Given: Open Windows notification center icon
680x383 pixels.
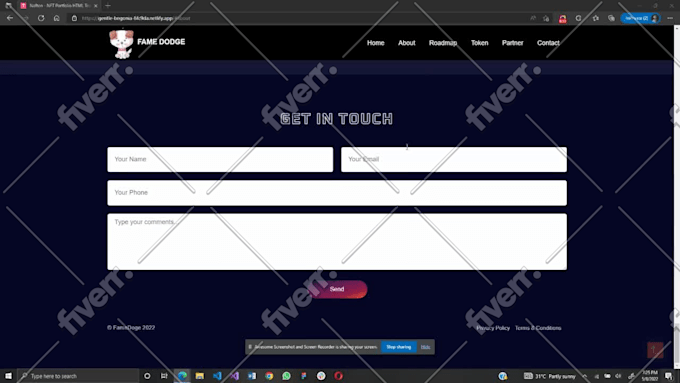Looking at the screenshot, I should click(x=669, y=376).
